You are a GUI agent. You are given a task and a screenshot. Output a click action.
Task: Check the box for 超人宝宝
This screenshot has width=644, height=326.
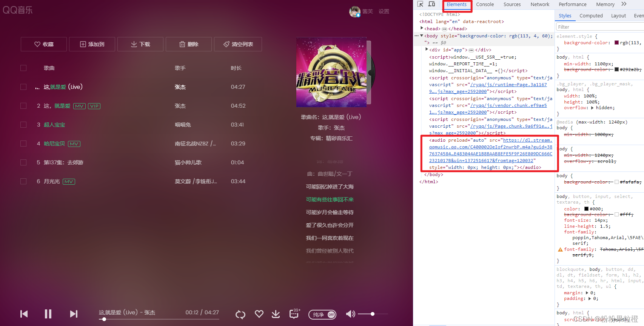click(x=23, y=125)
